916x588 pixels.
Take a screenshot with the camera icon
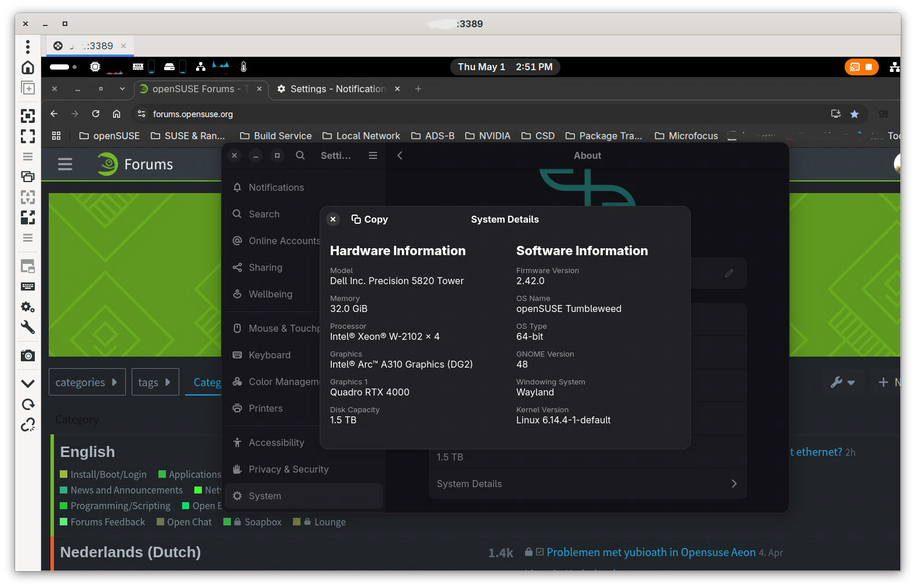[x=27, y=355]
